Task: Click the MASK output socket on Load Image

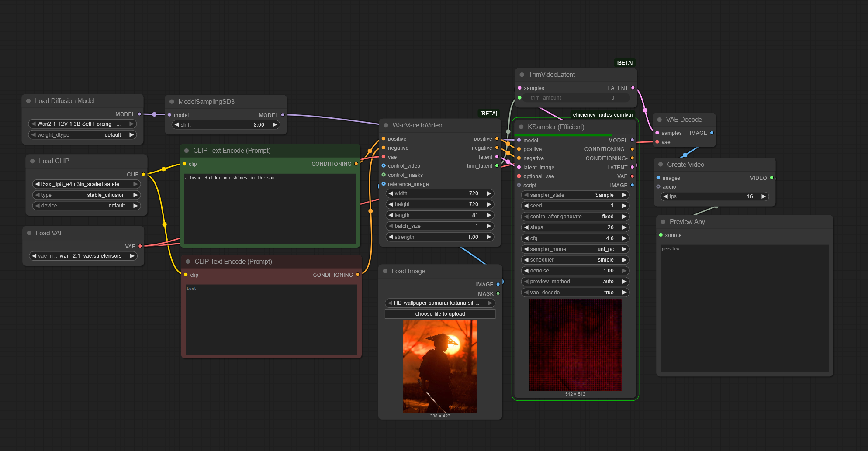Action: [498, 293]
